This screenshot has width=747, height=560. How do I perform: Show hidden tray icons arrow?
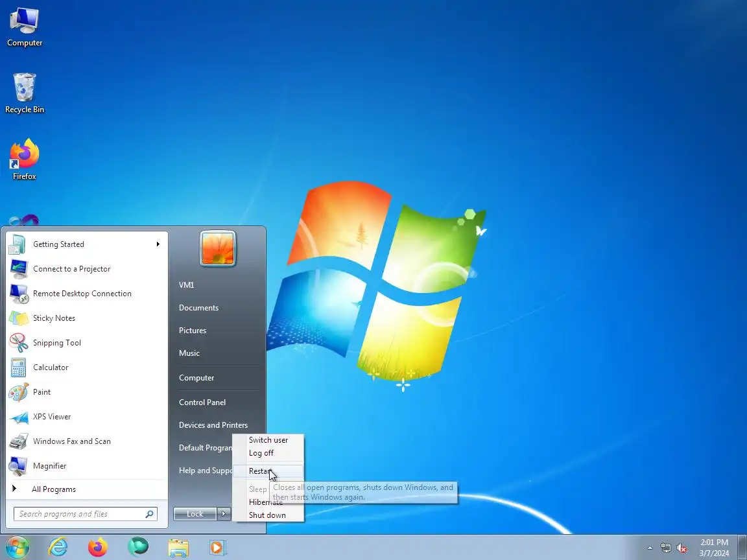click(x=650, y=548)
